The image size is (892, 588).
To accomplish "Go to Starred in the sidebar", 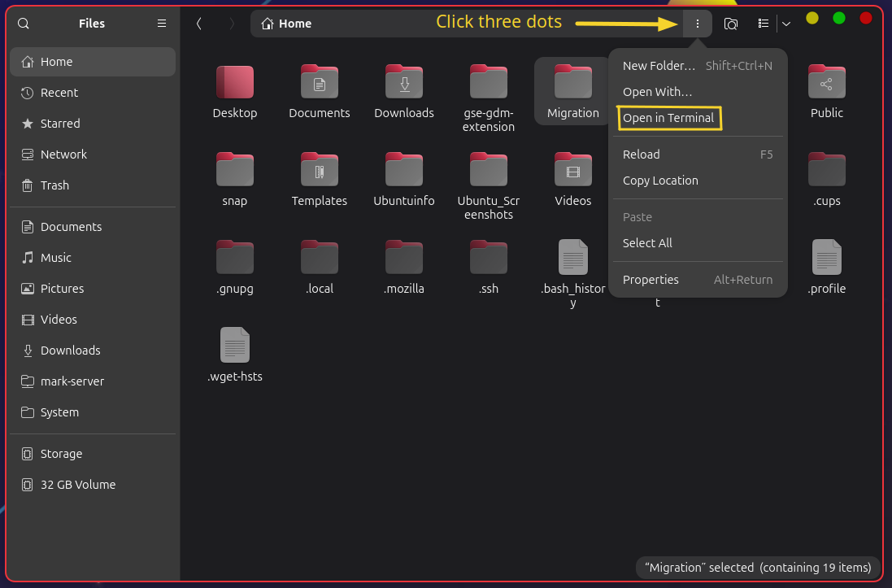I will click(60, 124).
